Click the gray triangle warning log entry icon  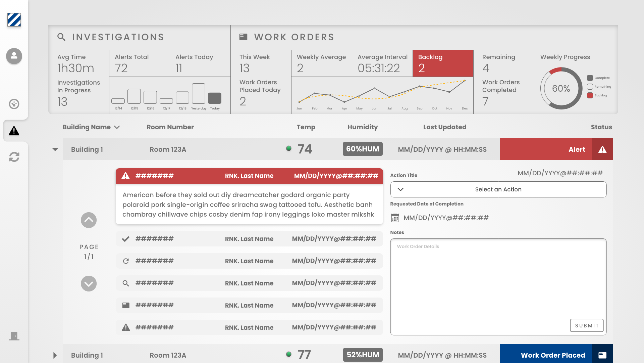tap(126, 327)
